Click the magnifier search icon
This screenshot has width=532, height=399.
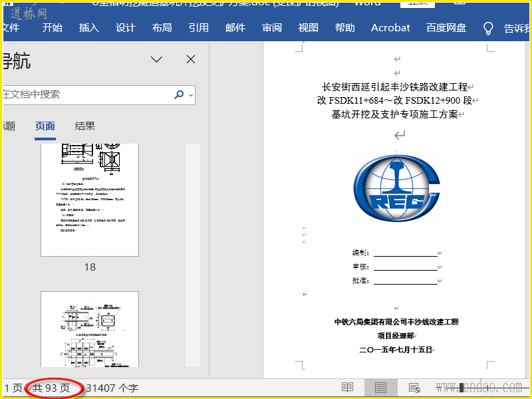[179, 94]
